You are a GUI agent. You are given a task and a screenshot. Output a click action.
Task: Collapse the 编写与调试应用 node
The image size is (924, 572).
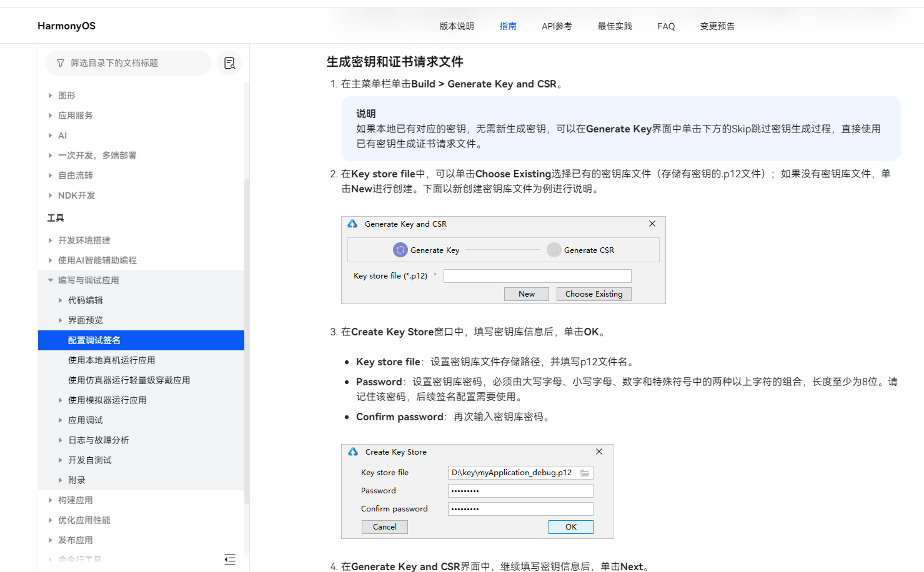(51, 280)
